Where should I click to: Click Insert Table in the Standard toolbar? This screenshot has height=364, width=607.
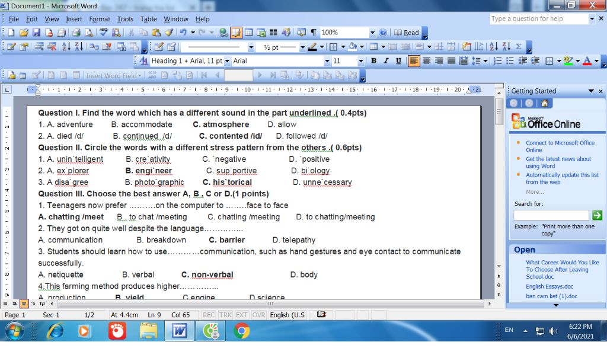point(248,33)
